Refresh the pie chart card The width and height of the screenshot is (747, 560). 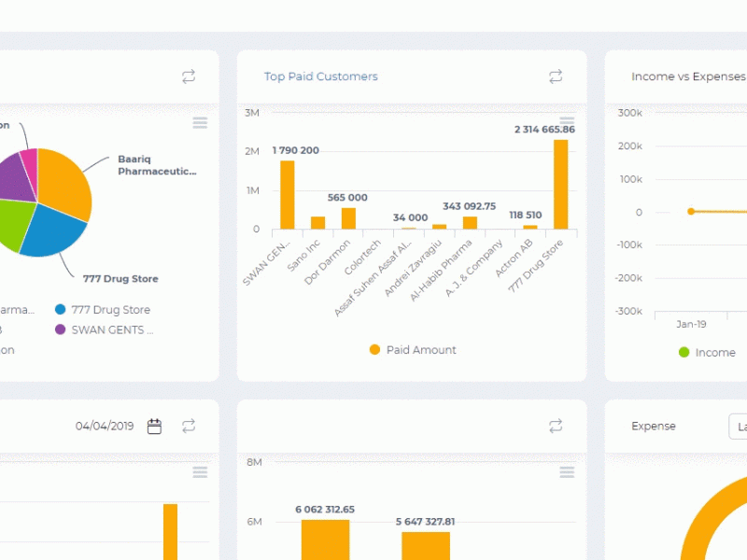point(189,77)
